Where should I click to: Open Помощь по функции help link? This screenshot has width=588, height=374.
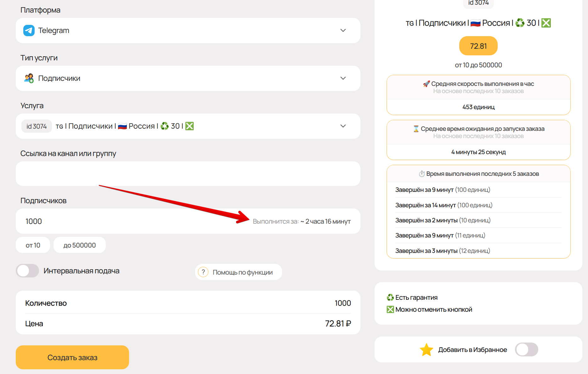click(242, 272)
